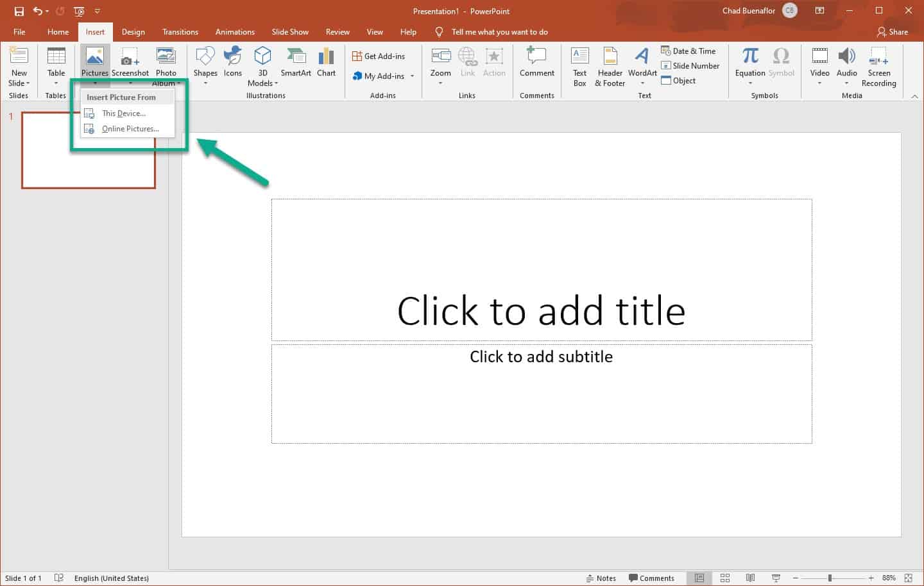Screen dimensions: 924x586
Task: Switch to Slide Sorter view
Action: 725,578
